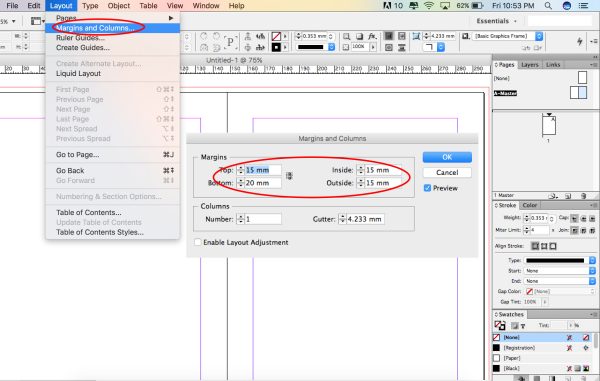Click the stroke swatch in the control bar
This screenshot has height=381, width=600.
click(x=276, y=47)
